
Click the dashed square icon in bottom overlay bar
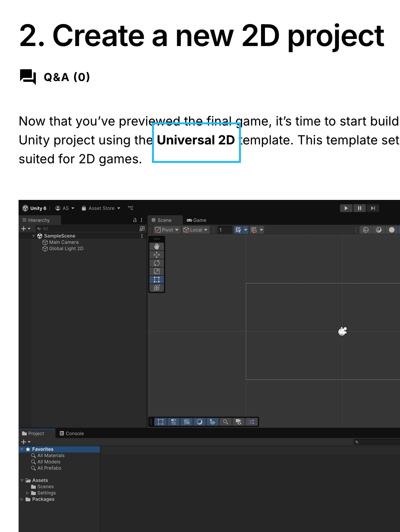click(x=161, y=422)
